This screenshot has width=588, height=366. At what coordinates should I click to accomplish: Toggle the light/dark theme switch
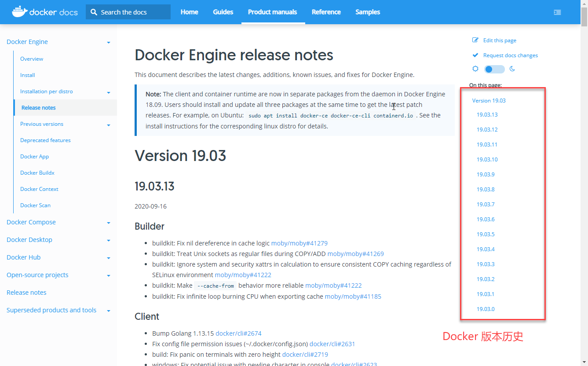494,69
